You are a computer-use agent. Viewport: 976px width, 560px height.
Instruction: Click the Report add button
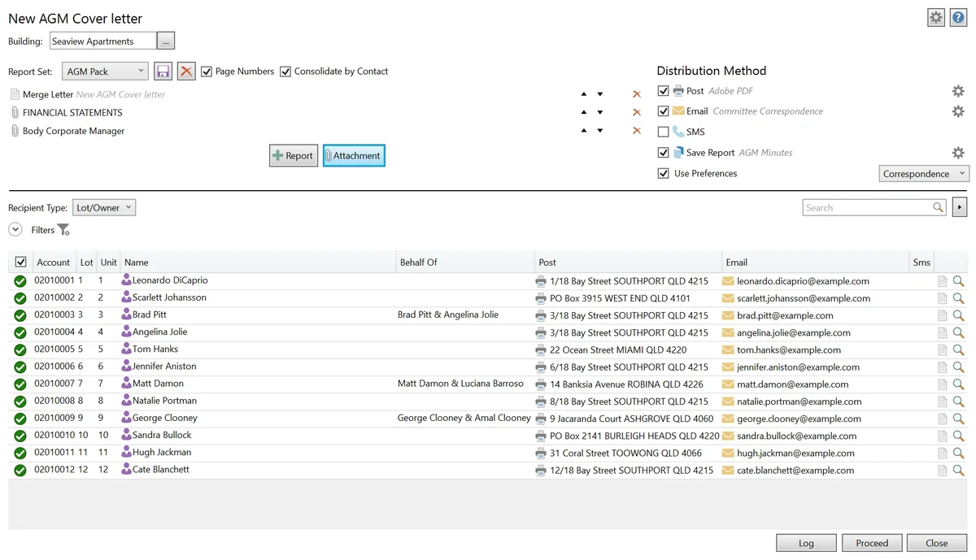pyautogui.click(x=294, y=156)
